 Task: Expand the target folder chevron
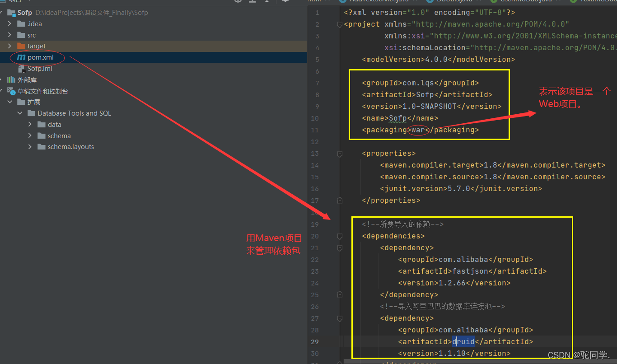[x=10, y=46]
